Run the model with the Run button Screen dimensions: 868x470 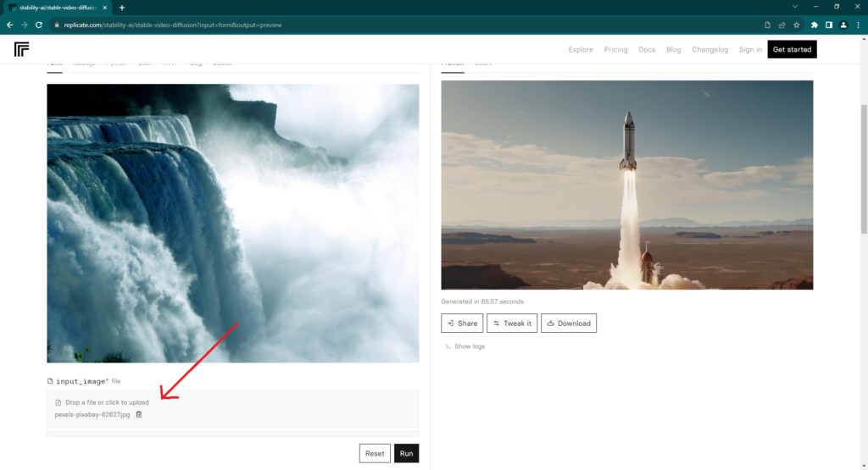(x=406, y=453)
